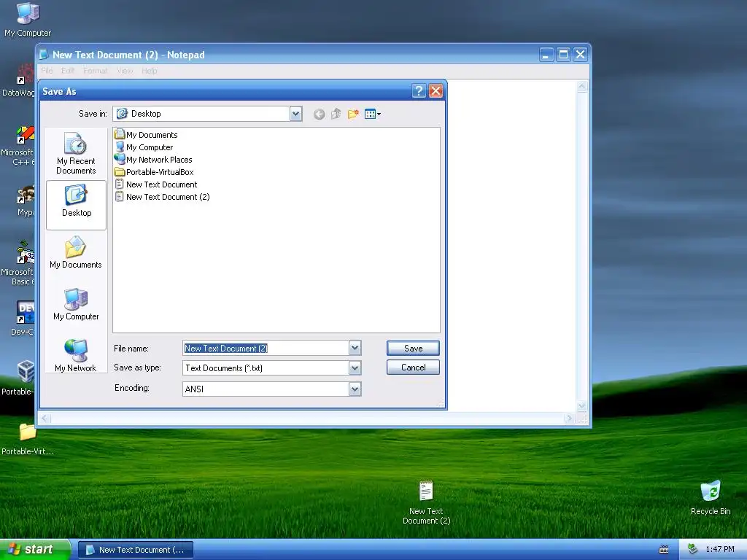Minimize the Notepad window

(546, 55)
